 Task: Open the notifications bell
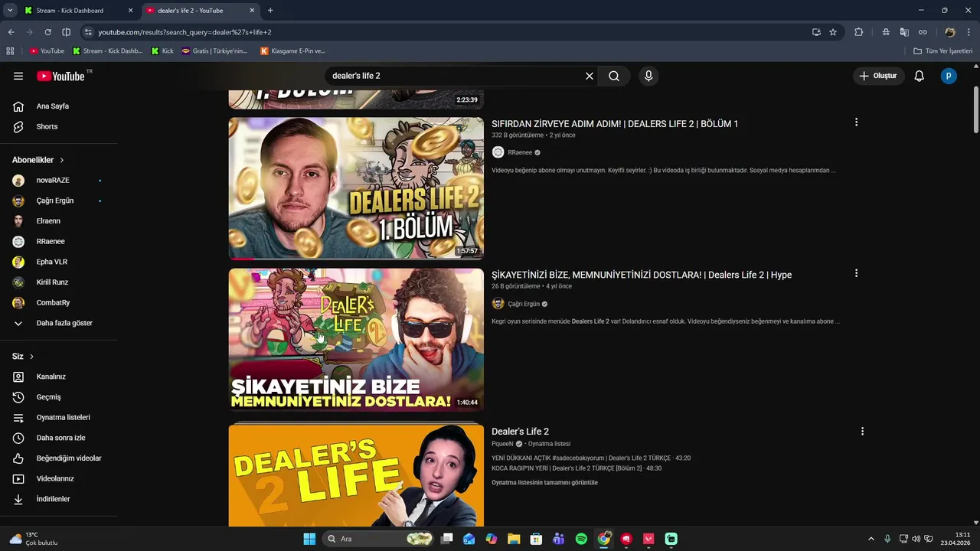[x=920, y=76]
